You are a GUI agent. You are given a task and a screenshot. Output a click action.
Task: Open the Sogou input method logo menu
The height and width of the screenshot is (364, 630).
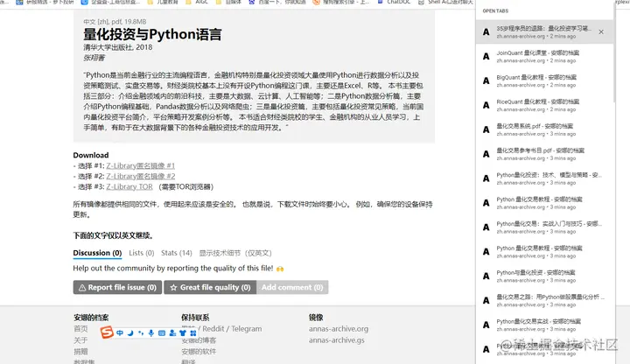tap(107, 332)
